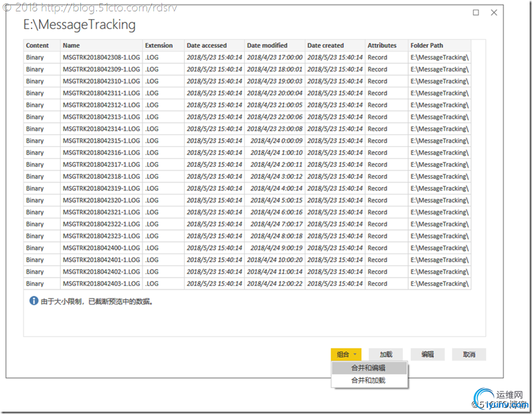Click the information icon beside the truncation notice
Image resolution: width=532 pixels, height=414 pixels.
(x=33, y=301)
